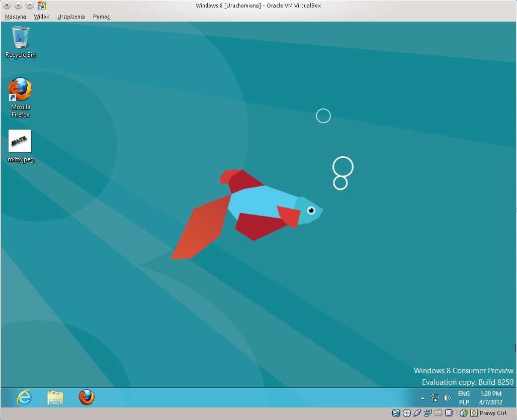
Task: Open the Urządzenia menu
Action: click(x=71, y=17)
